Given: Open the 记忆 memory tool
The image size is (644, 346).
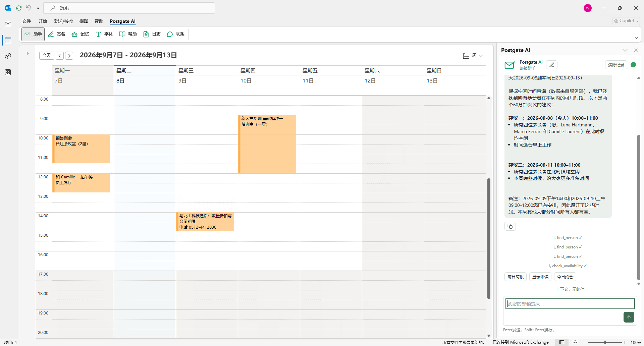Looking at the screenshot, I should [x=80, y=34].
